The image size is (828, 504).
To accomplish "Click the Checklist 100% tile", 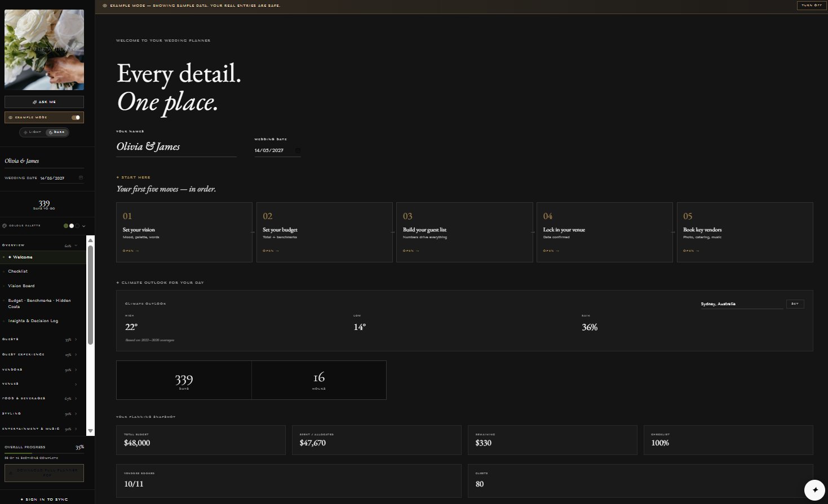I will pos(728,440).
